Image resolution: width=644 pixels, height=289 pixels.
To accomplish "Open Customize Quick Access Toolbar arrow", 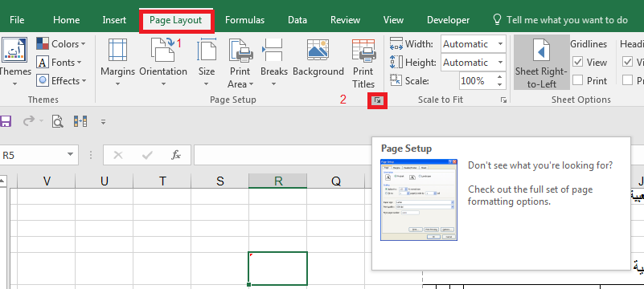I will click(104, 122).
